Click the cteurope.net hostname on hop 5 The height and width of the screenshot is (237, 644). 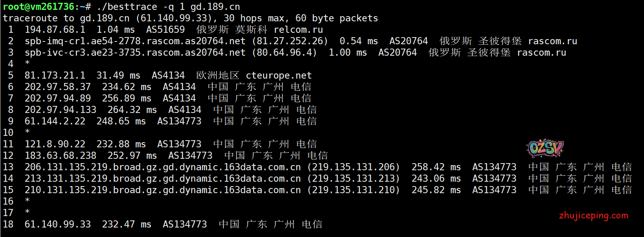click(279, 75)
